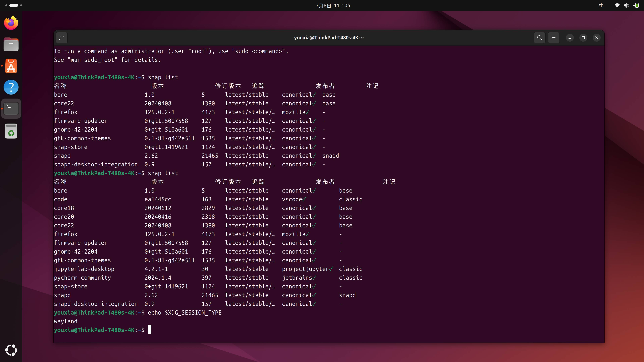Click revision number '163'
This screenshot has height=362, width=644.
[x=206, y=199]
